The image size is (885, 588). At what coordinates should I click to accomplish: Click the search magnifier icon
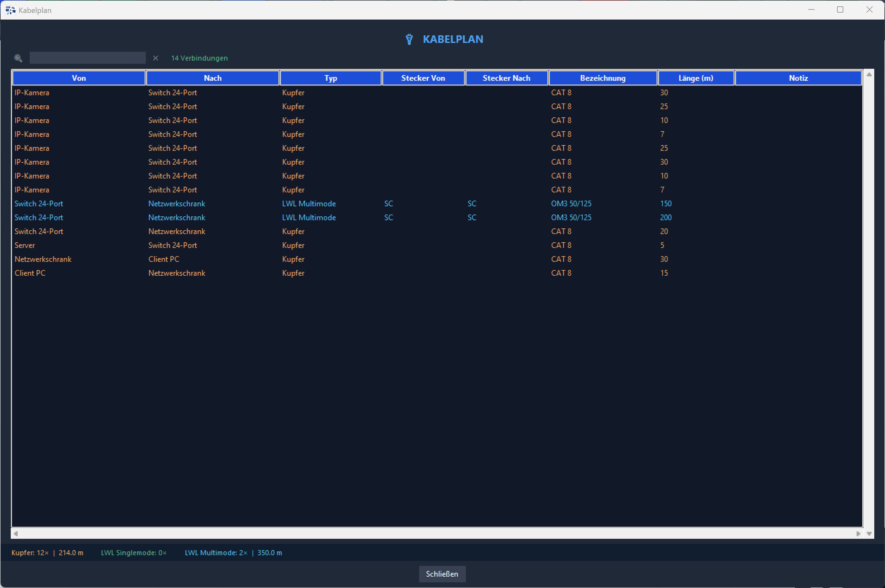pyautogui.click(x=18, y=58)
